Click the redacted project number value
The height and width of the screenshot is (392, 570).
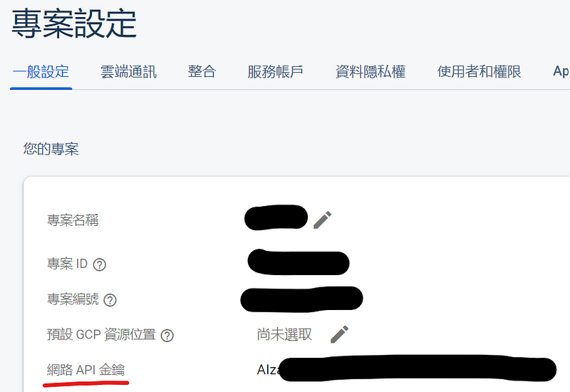click(301, 299)
